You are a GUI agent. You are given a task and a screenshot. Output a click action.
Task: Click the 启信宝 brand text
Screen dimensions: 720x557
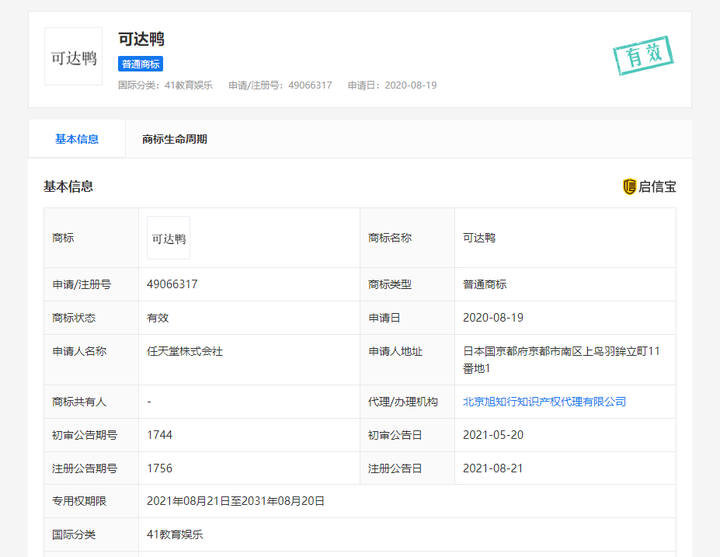657,186
